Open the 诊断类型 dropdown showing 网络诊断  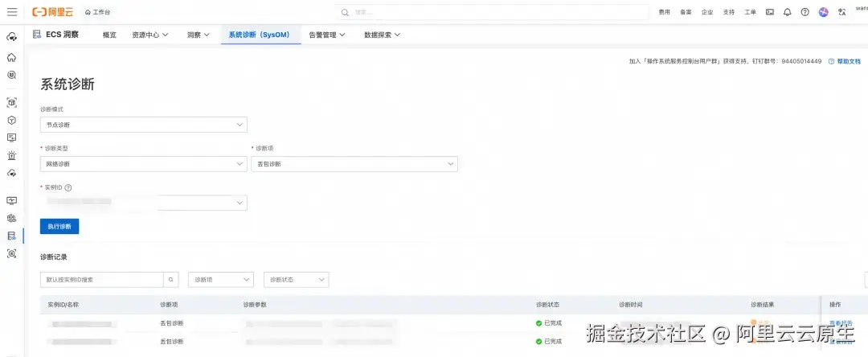click(x=143, y=164)
